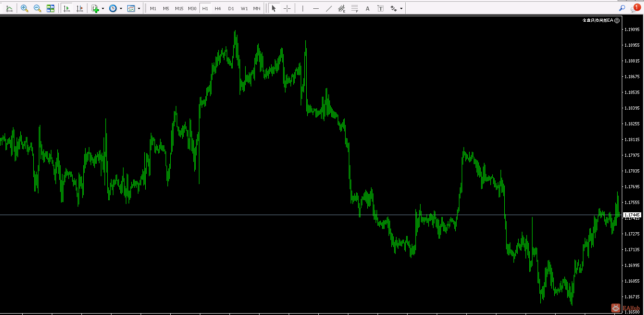Select the H1 timeframe button
This screenshot has height=315, width=644.
point(205,8)
